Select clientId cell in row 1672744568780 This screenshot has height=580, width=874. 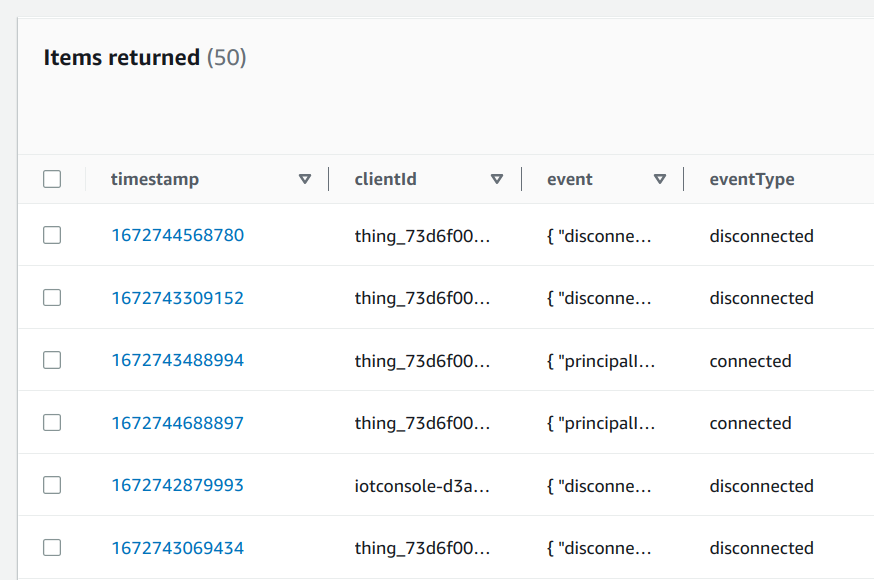[422, 236]
